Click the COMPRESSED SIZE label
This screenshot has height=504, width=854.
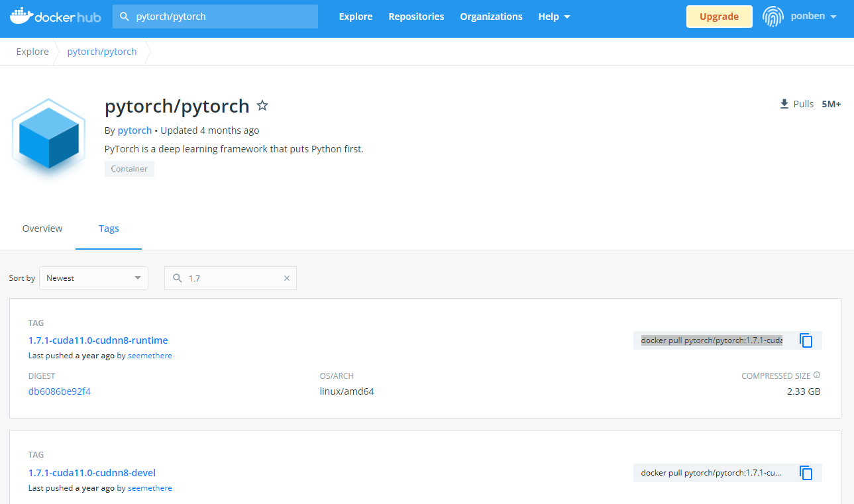click(x=776, y=376)
